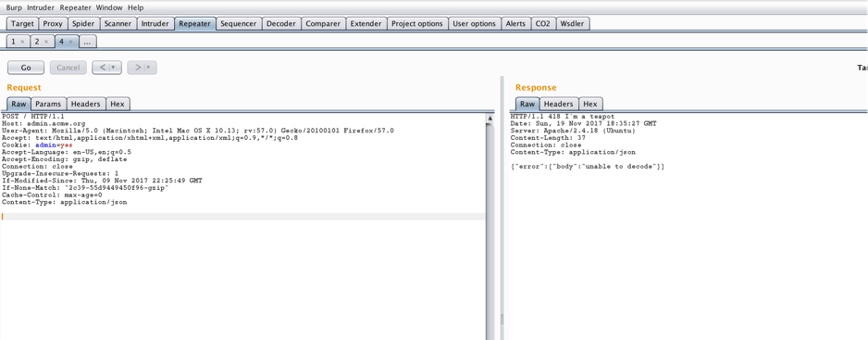Add a new Repeater tab via the ... tab
The image size is (868, 340).
click(88, 42)
